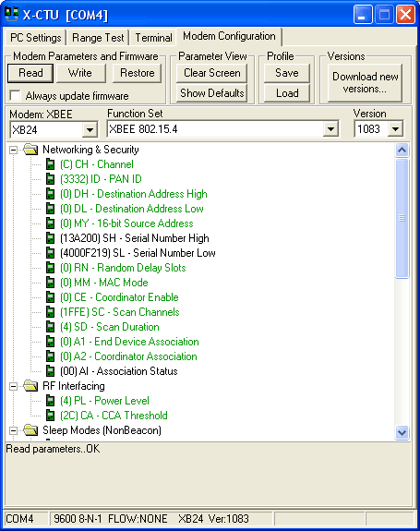The height and width of the screenshot is (531, 420).
Task: Click the 'Read parameters..OK' message
Action: click(54, 449)
